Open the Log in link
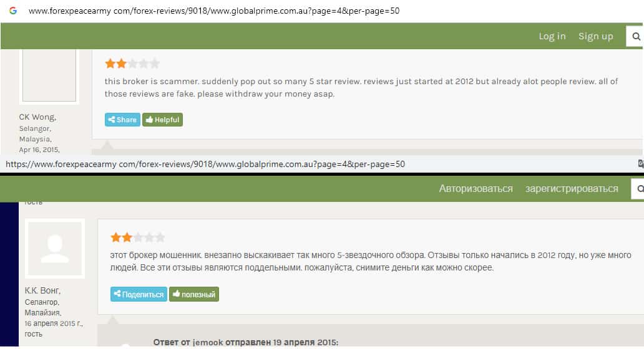Image resolution: width=644 pixels, height=349 pixels. [x=552, y=36]
